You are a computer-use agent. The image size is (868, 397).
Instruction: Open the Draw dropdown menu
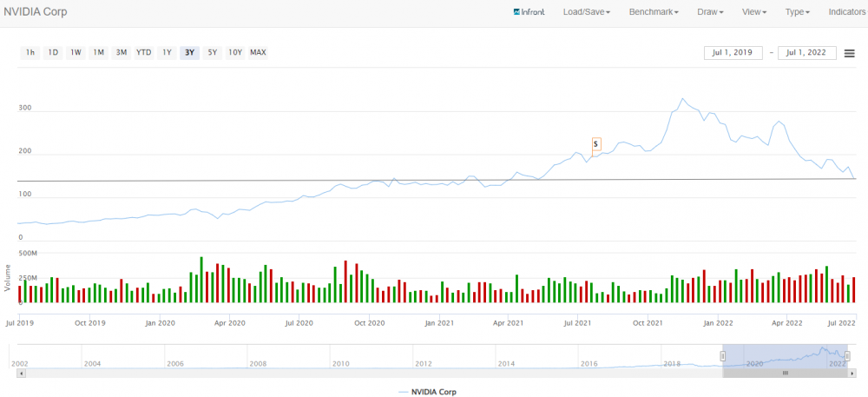tap(710, 11)
